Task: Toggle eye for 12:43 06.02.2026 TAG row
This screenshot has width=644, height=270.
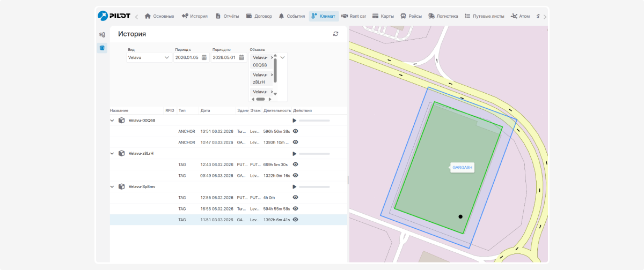Action: click(295, 164)
